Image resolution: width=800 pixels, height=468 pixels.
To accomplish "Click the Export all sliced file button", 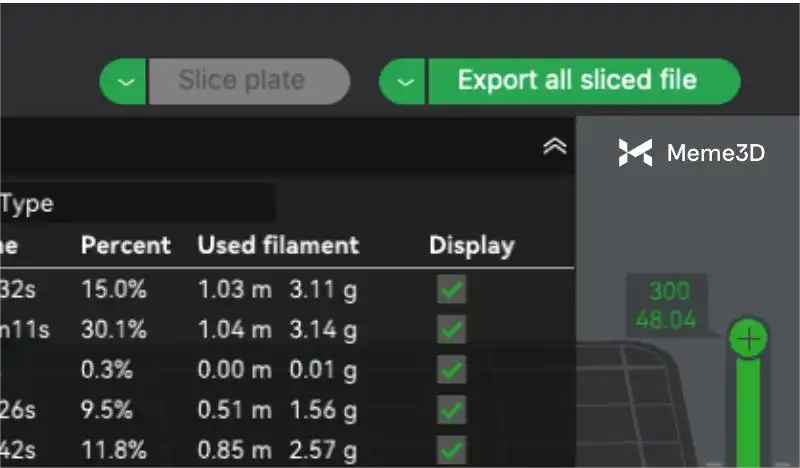I will click(x=578, y=82).
